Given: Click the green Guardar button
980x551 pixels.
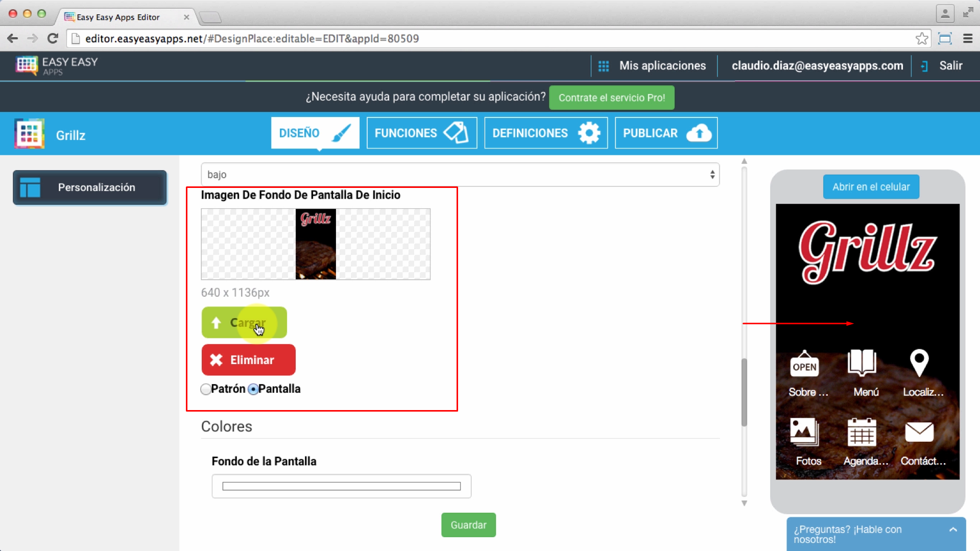Looking at the screenshot, I should click(468, 525).
